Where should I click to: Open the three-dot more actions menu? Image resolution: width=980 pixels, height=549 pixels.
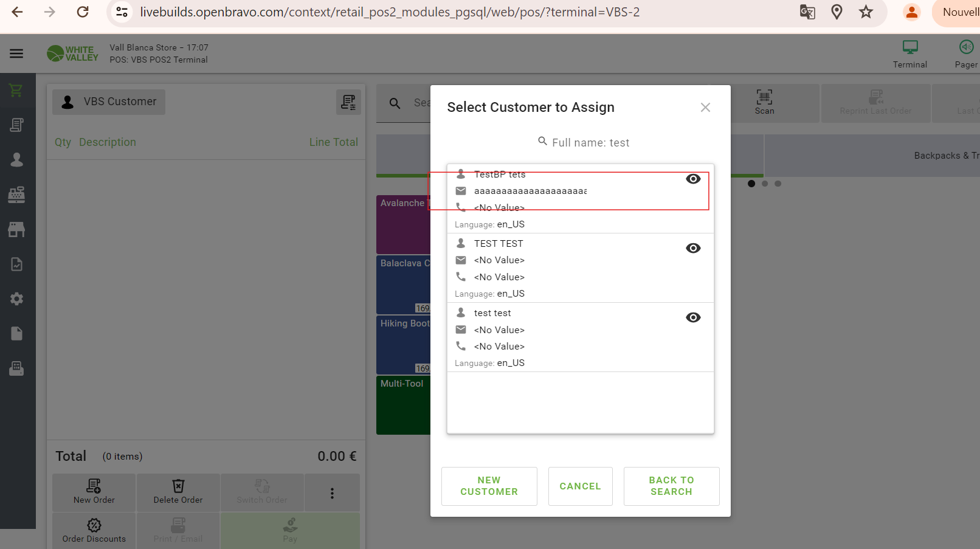click(332, 493)
